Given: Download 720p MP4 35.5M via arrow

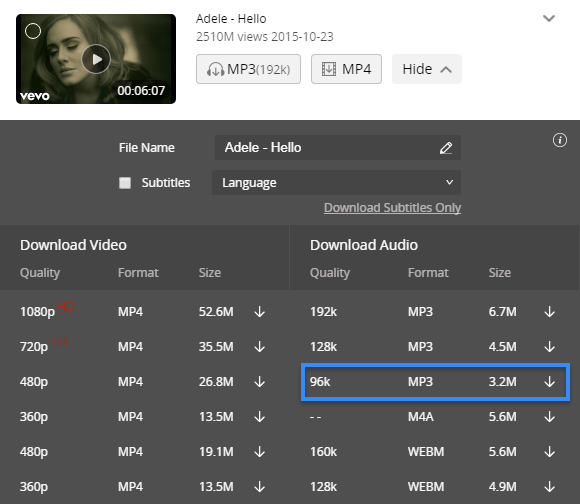Looking at the screenshot, I should coord(260,347).
